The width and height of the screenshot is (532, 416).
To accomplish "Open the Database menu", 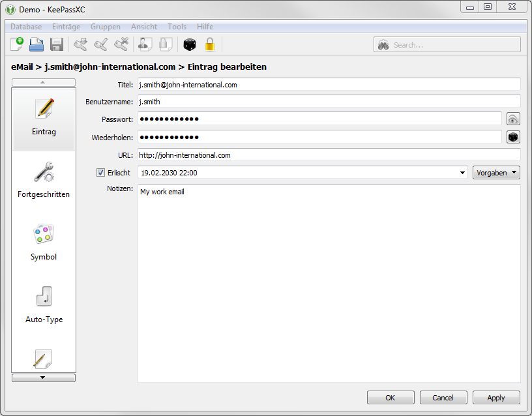I will tap(26, 27).
